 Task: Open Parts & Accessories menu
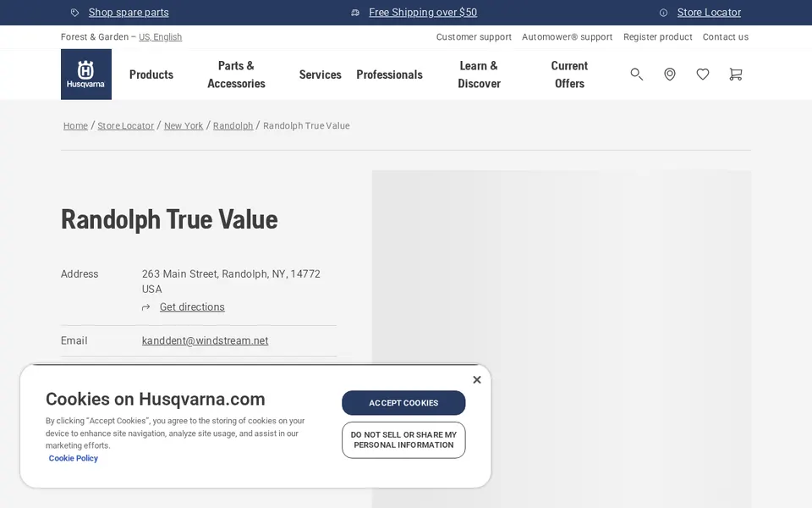point(236,75)
